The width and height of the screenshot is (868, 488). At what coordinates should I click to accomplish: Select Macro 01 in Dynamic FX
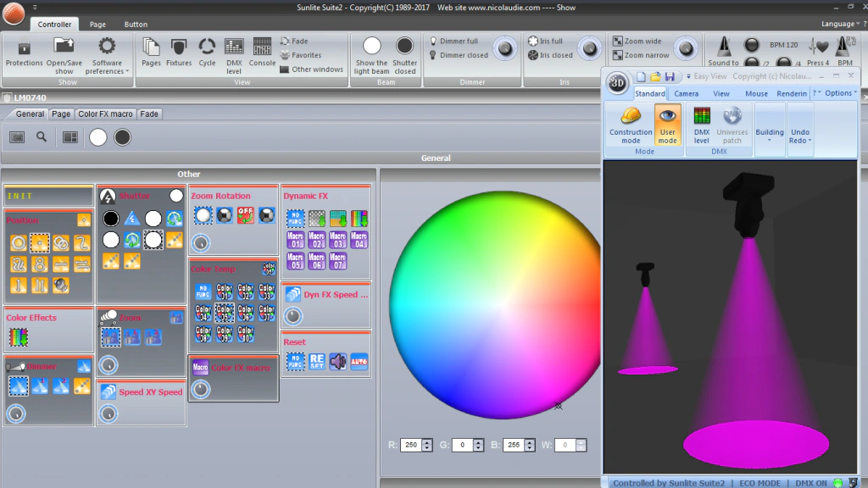click(x=295, y=240)
